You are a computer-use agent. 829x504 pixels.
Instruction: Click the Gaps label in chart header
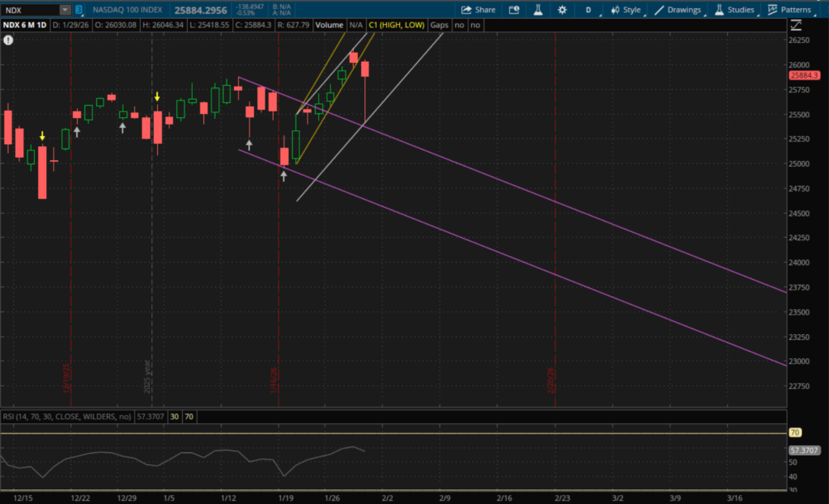click(x=440, y=25)
